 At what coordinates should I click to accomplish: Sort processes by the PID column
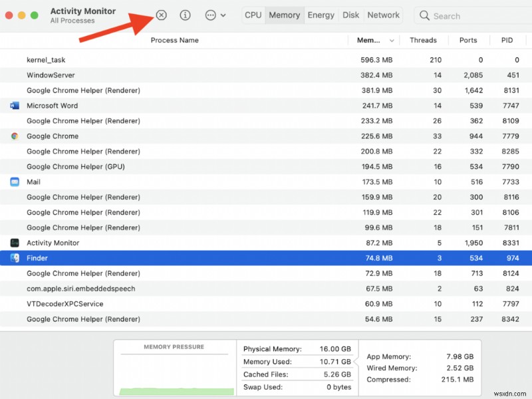507,40
